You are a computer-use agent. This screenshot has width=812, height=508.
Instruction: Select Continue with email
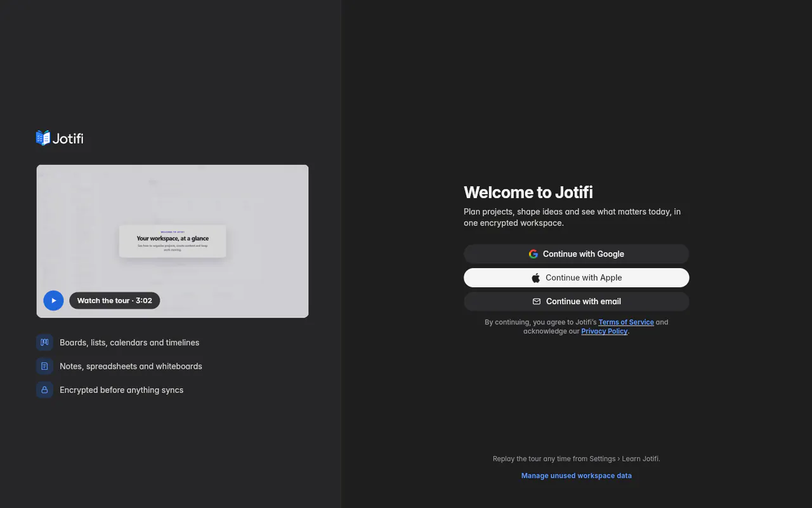pyautogui.click(x=576, y=302)
